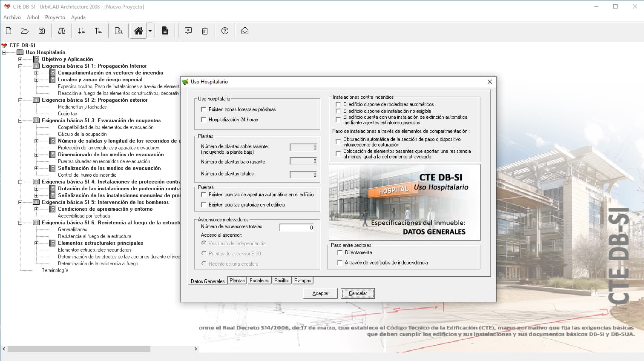The image size is (644, 361).
Task: Open the document preview magnifier icon
Action: pos(119,31)
